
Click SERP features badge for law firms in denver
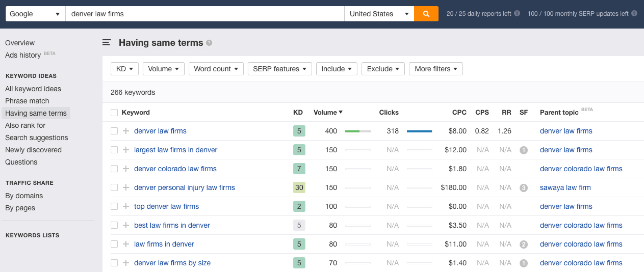click(x=523, y=244)
